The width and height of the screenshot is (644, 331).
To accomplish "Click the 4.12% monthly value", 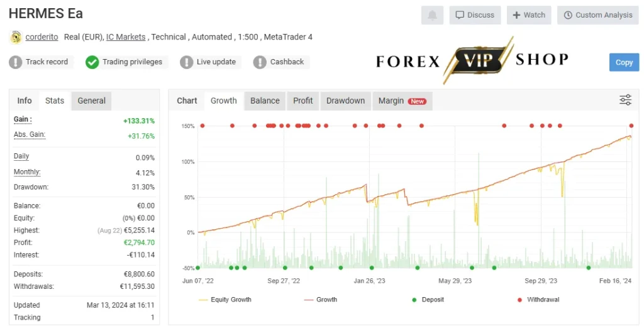I will click(145, 173).
